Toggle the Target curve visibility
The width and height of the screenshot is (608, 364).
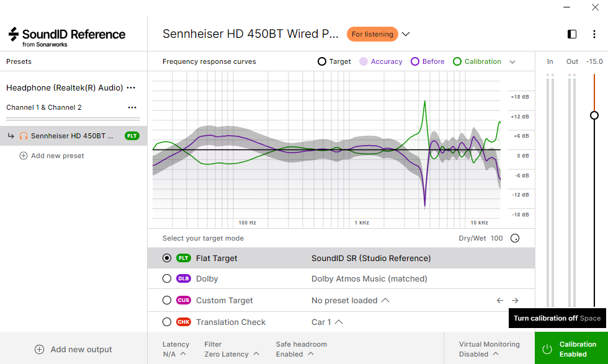[x=334, y=61]
